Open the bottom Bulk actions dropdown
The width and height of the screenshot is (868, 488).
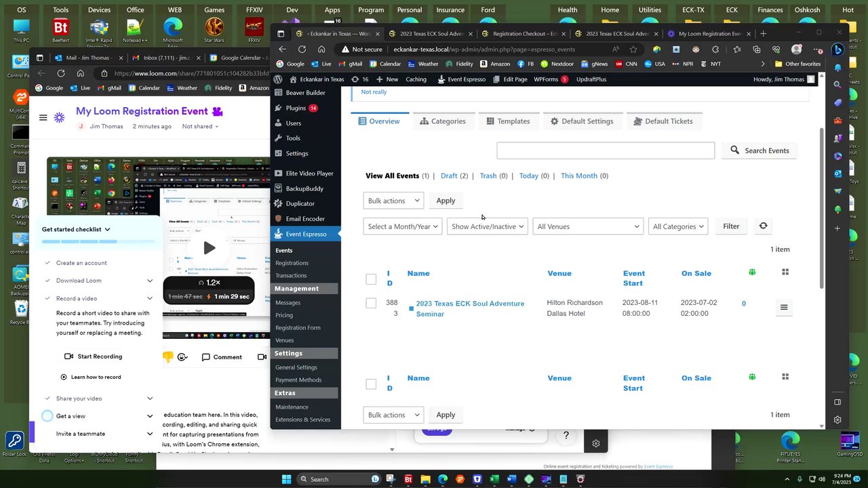tap(393, 415)
